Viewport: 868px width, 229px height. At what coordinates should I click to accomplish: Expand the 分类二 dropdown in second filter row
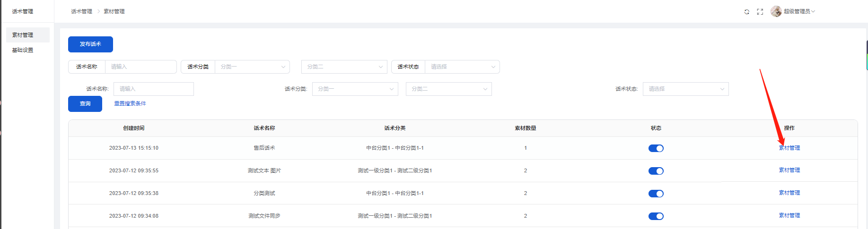coord(448,89)
